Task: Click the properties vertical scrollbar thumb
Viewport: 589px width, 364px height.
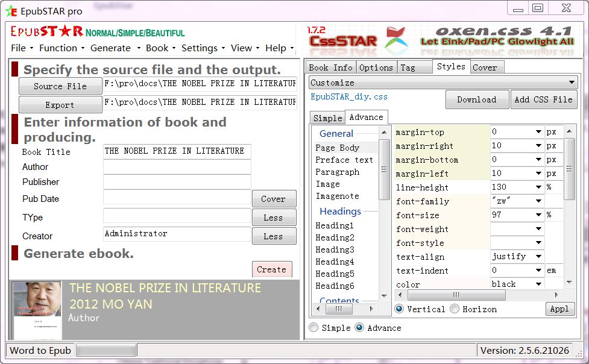Action: point(569,169)
